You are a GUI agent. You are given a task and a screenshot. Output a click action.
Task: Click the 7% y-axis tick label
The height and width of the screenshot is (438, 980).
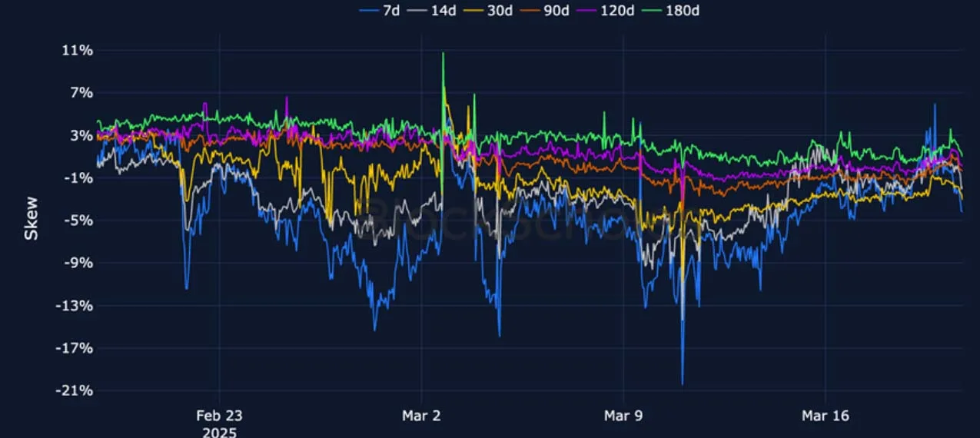81,93
